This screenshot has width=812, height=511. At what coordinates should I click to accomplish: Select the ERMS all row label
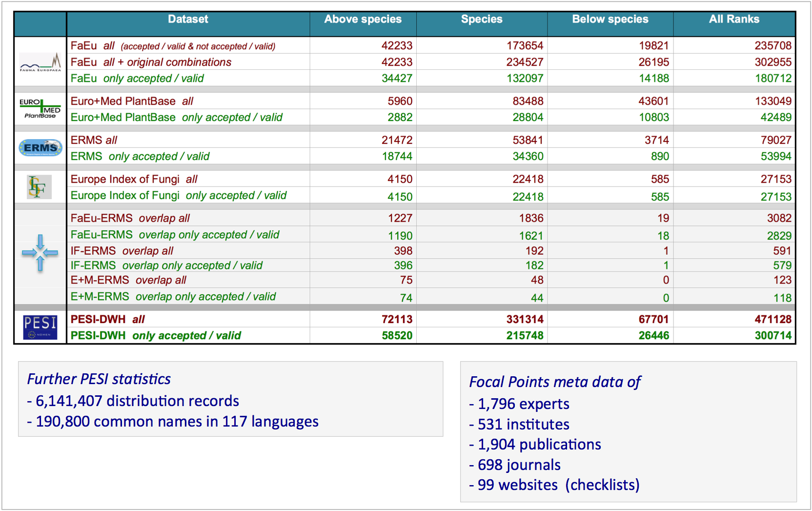(x=94, y=140)
